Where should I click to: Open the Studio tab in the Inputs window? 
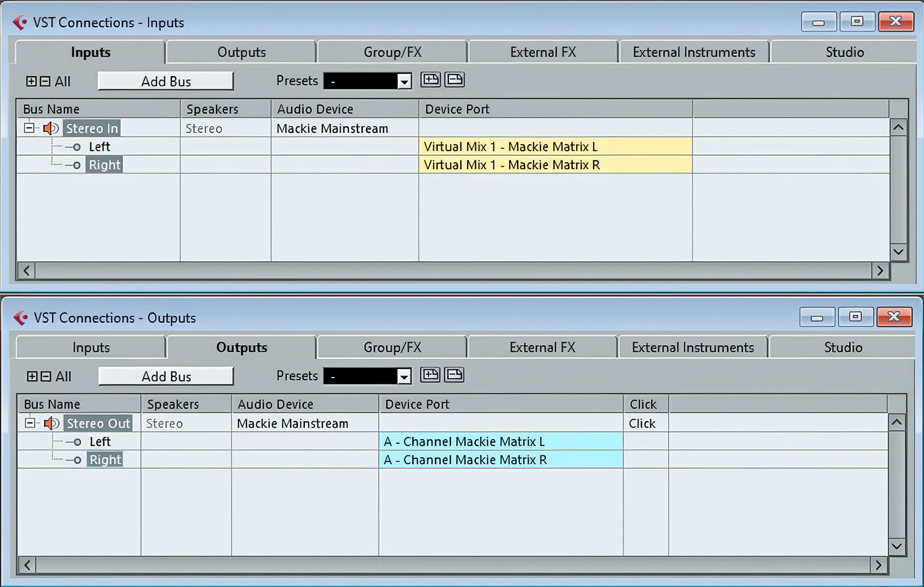(x=844, y=52)
